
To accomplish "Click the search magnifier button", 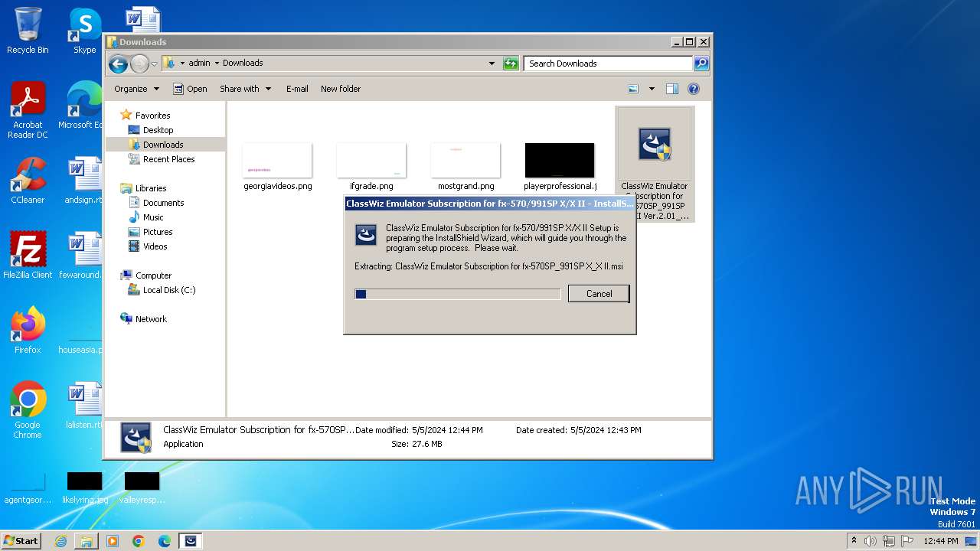I will coord(701,64).
